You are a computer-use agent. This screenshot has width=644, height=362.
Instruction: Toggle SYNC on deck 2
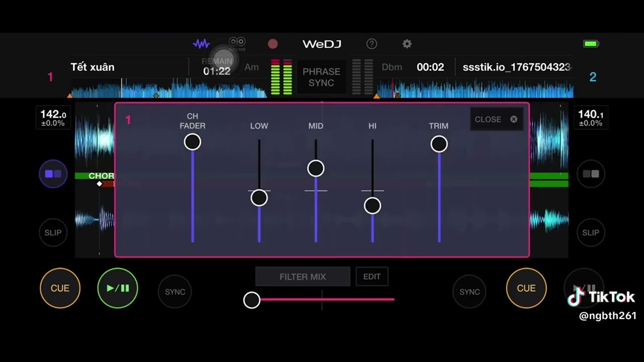(x=469, y=292)
